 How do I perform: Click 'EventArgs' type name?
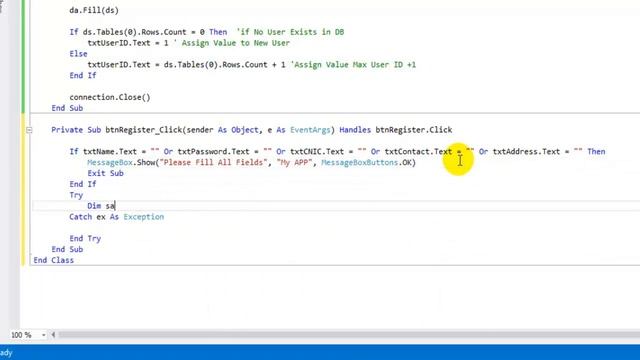pos(310,130)
